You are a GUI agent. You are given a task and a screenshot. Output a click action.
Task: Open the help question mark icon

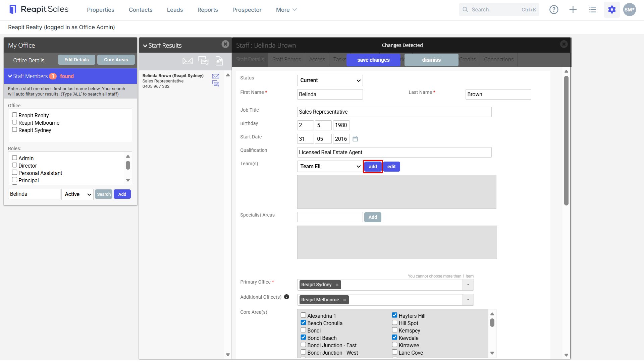coord(554,10)
